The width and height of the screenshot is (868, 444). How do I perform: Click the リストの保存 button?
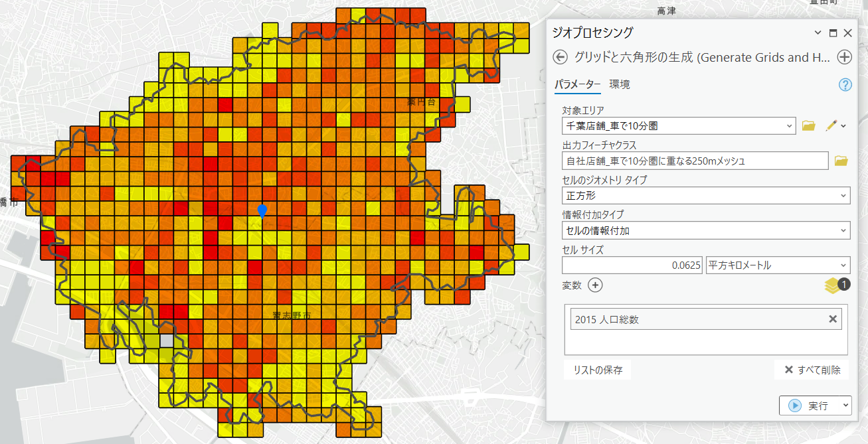598,370
